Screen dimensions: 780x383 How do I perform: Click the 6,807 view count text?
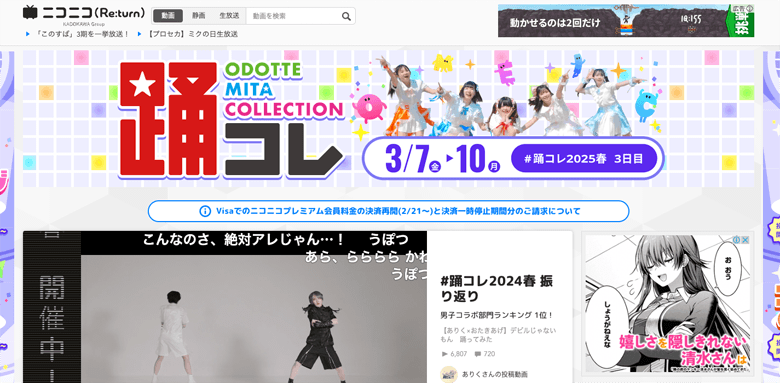click(x=459, y=354)
